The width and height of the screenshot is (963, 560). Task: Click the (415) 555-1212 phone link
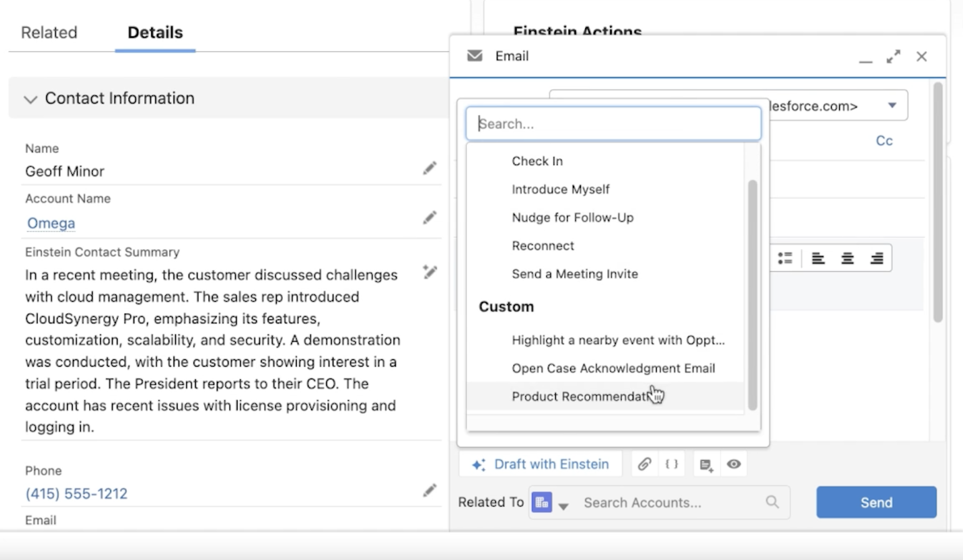pyautogui.click(x=77, y=493)
